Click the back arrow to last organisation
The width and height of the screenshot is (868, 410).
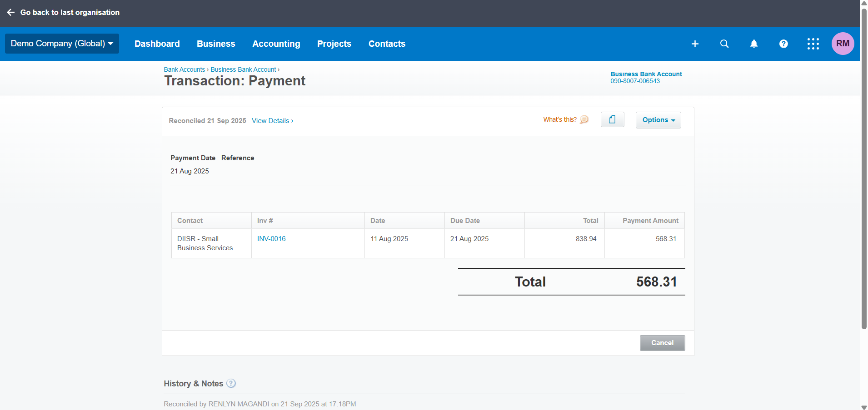pos(11,13)
